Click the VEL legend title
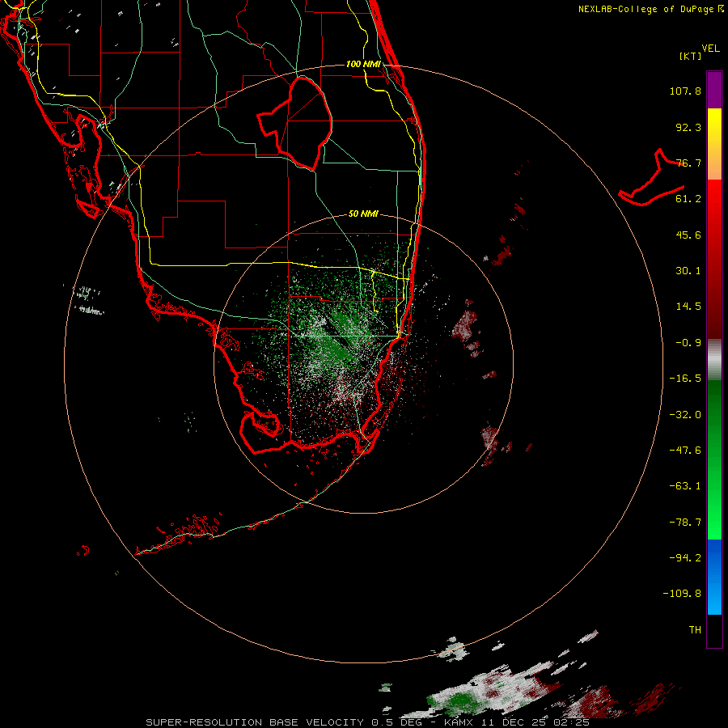 (x=710, y=49)
